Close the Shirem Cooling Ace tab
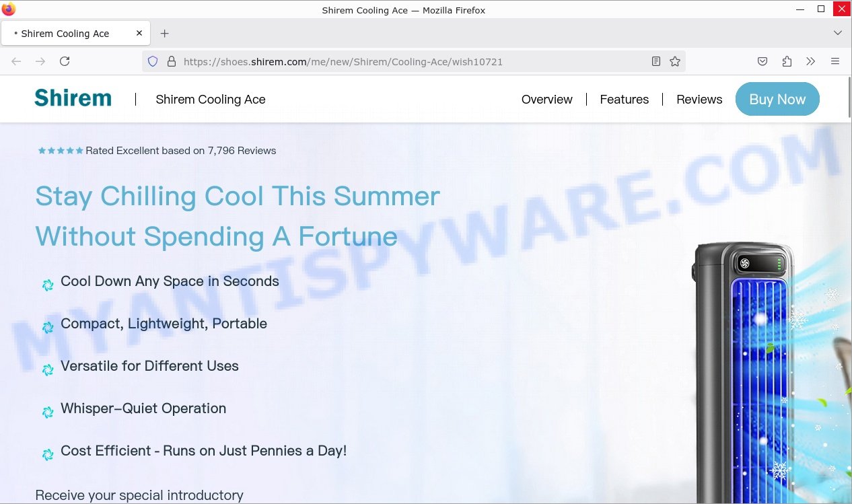Image resolution: width=852 pixels, height=504 pixels. click(x=139, y=33)
